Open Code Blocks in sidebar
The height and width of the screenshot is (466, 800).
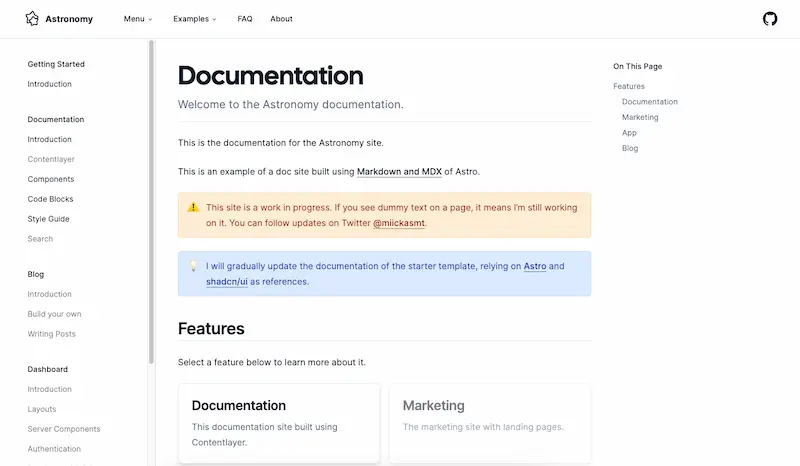pyautogui.click(x=50, y=199)
